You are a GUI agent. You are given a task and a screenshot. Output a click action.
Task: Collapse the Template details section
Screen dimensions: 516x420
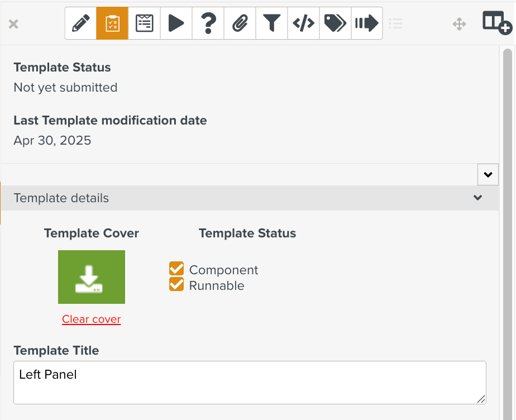pyautogui.click(x=477, y=198)
